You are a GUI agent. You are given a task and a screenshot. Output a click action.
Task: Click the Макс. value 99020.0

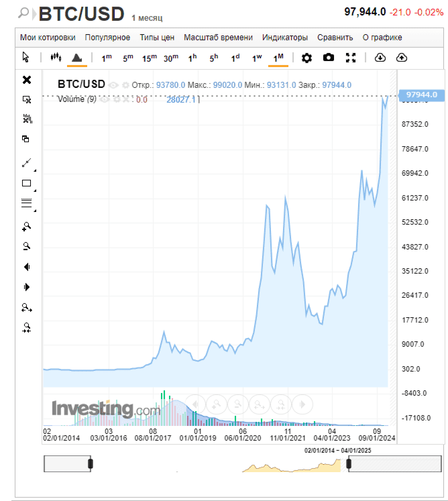pyautogui.click(x=227, y=85)
